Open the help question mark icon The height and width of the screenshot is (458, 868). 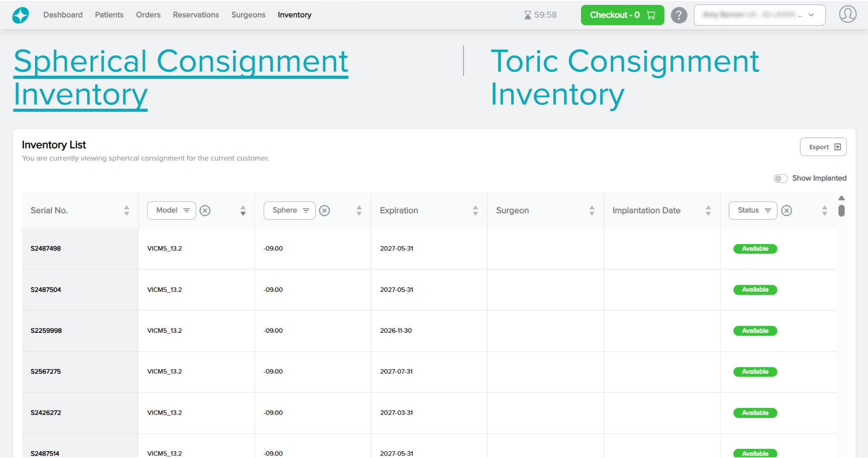tap(679, 15)
